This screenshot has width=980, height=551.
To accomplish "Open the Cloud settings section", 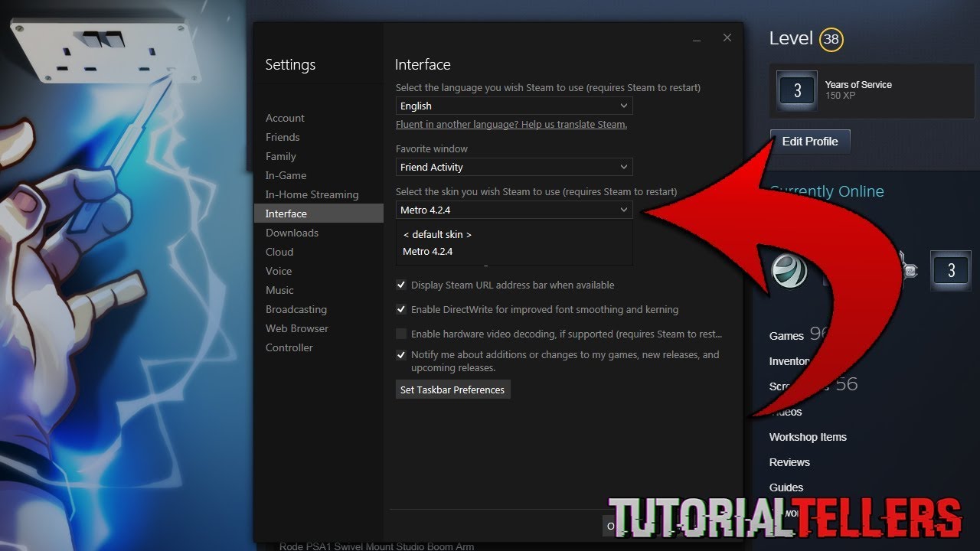I will tap(279, 252).
